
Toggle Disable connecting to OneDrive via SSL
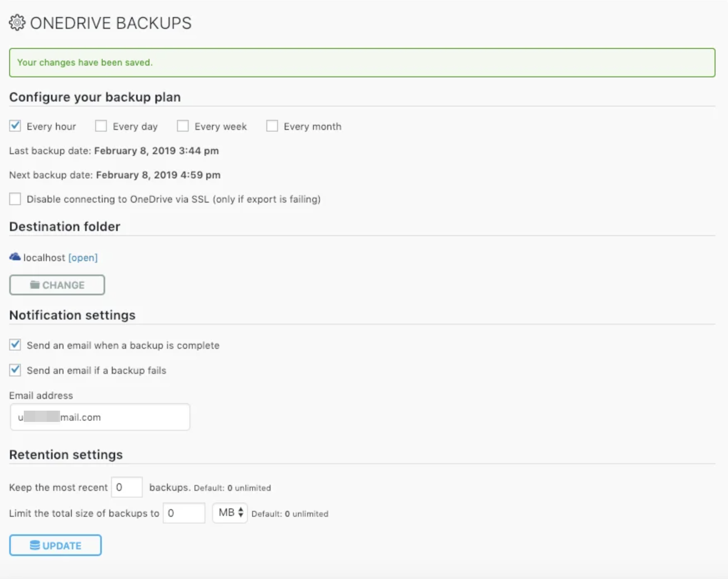pos(15,199)
